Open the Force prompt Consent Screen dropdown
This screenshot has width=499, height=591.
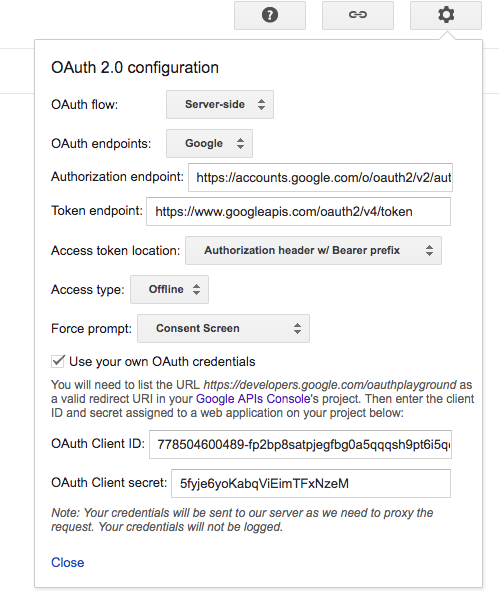(x=223, y=329)
